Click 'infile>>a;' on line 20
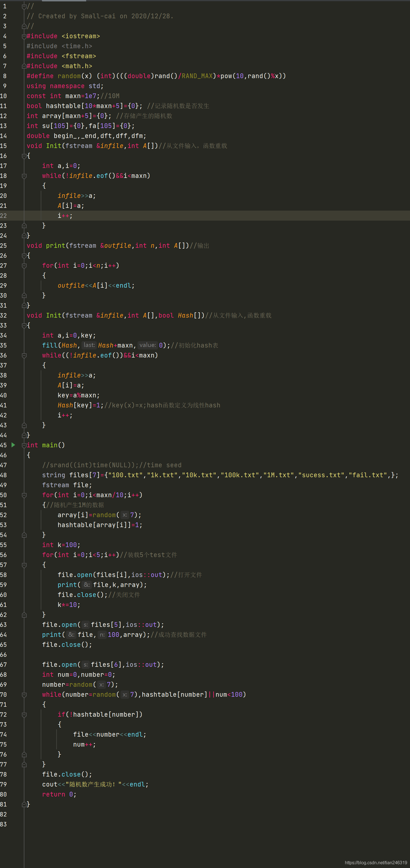 point(77,196)
